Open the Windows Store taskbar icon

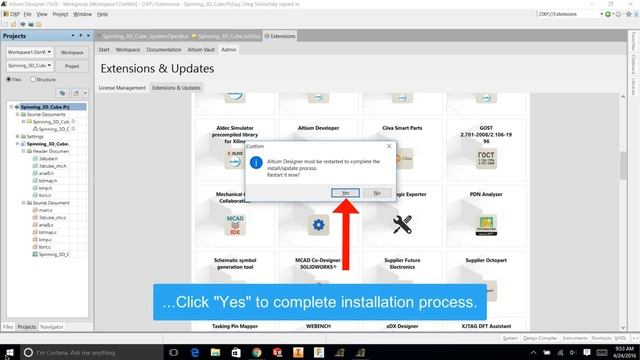click(x=236, y=352)
